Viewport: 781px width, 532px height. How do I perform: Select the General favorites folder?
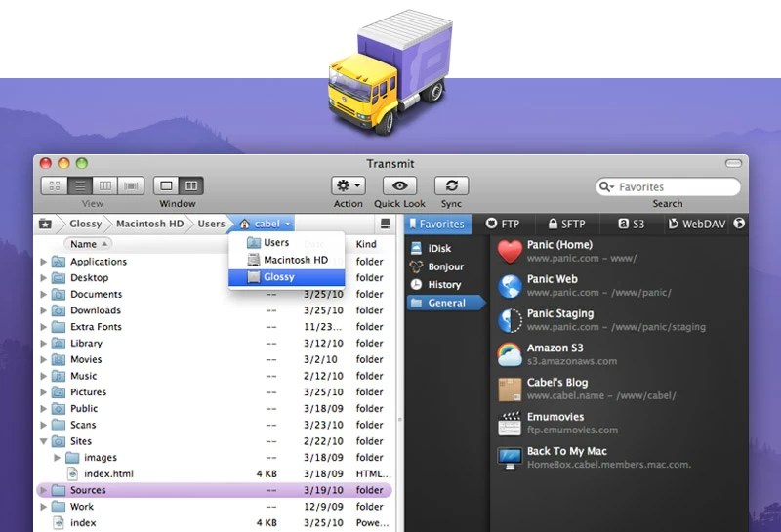click(x=446, y=303)
